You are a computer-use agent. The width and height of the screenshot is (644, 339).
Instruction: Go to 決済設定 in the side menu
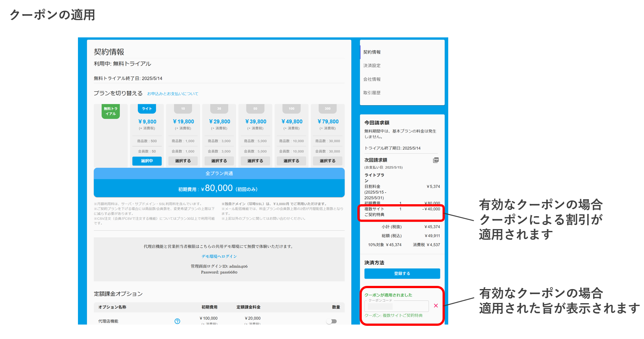[372, 66]
